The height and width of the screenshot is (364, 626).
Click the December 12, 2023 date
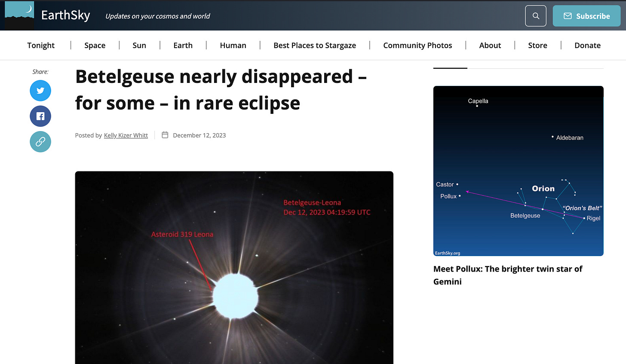point(199,135)
